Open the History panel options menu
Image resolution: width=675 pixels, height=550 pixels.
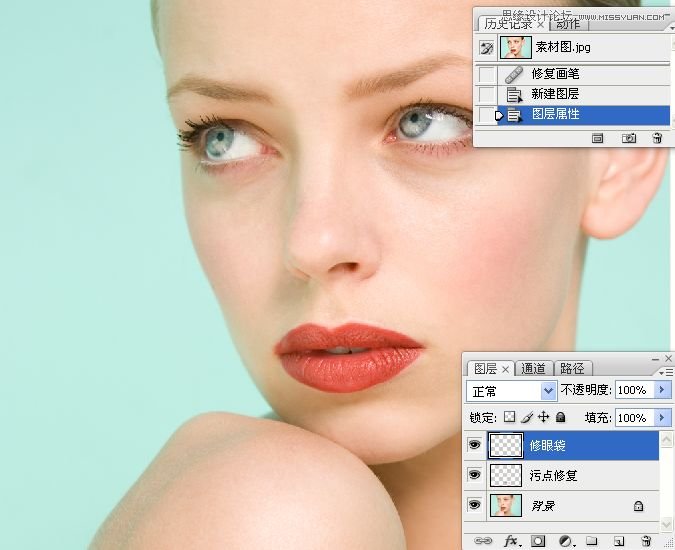click(672, 28)
